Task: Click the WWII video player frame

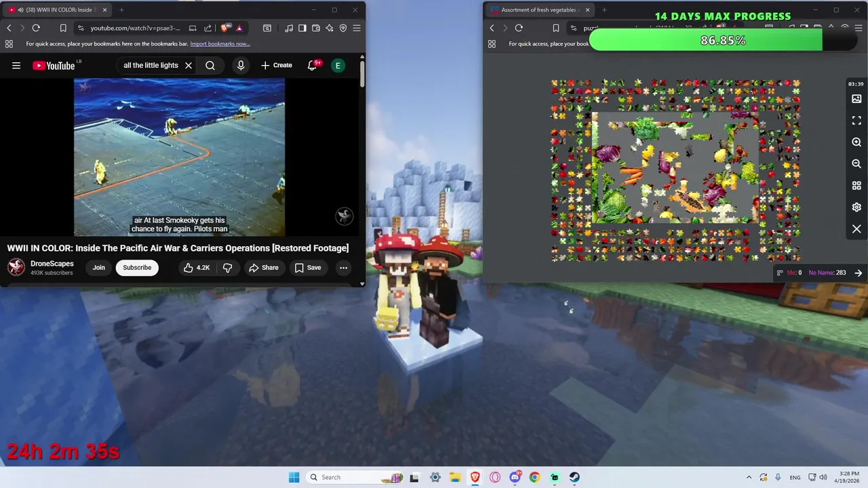Action: (180, 157)
